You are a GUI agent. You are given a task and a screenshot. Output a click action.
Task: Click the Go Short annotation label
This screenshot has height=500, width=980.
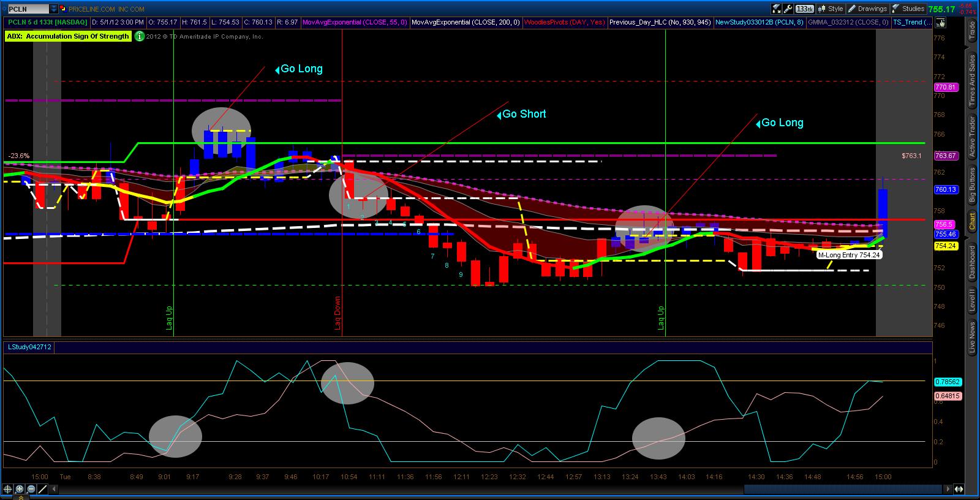coord(521,114)
